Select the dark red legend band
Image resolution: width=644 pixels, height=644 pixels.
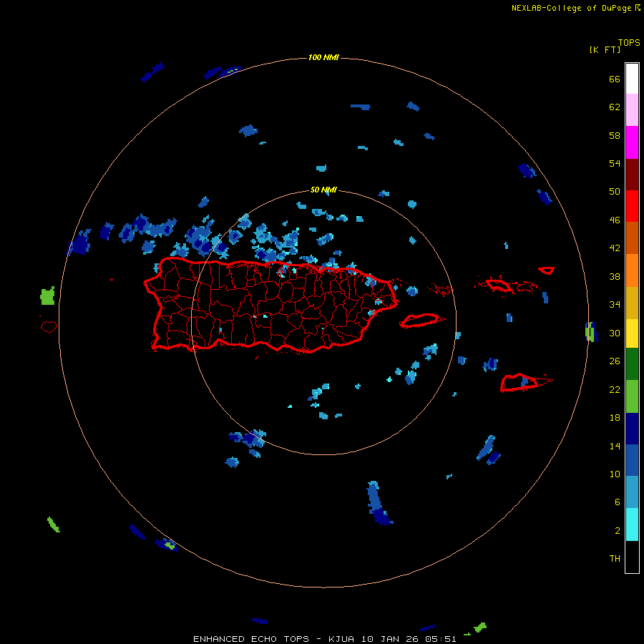pos(632,175)
